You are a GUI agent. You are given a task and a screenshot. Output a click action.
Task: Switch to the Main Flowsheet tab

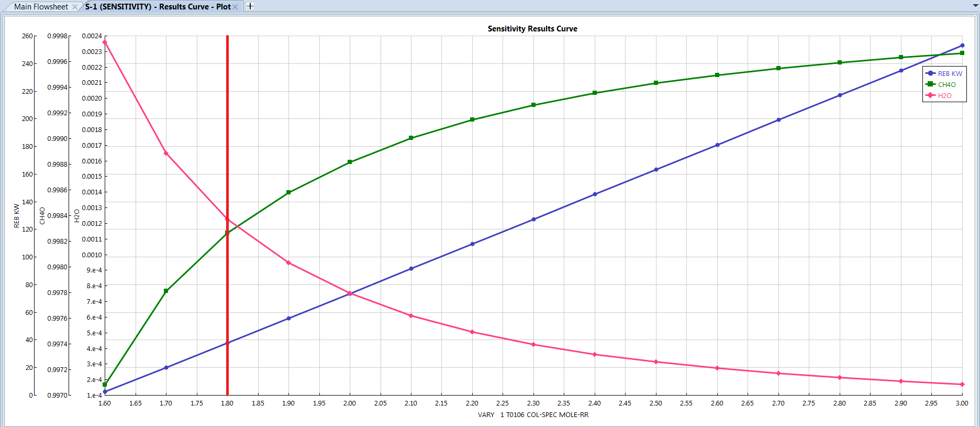tap(41, 6)
